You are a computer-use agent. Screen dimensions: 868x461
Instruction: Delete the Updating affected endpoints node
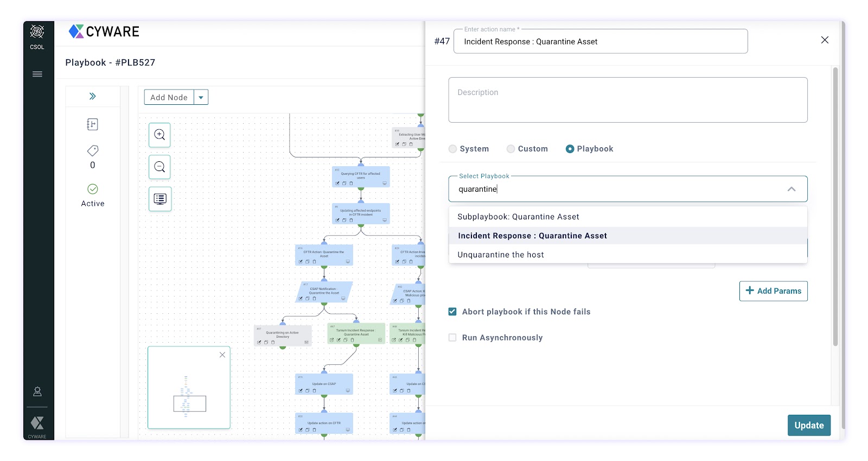point(351,220)
